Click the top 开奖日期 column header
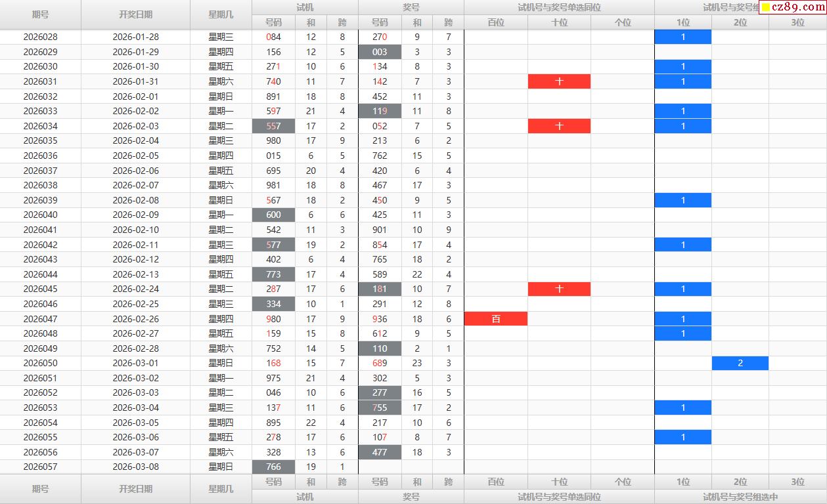827x504 pixels. 135,14
